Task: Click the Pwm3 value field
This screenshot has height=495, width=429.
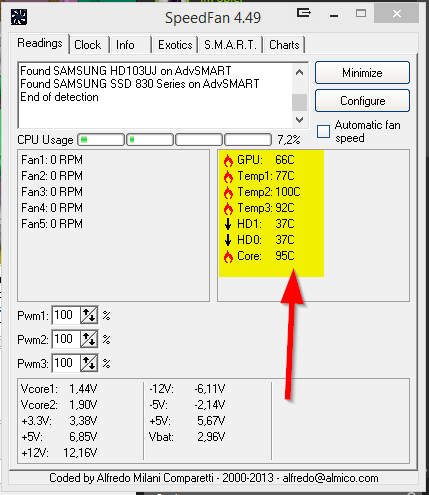Action: [x=66, y=363]
